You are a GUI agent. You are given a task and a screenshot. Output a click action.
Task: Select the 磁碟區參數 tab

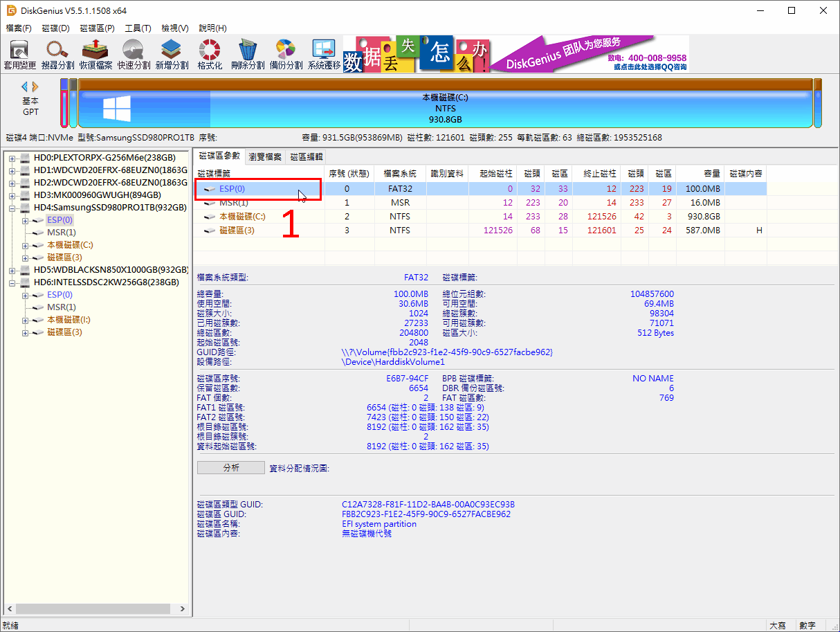tap(219, 156)
